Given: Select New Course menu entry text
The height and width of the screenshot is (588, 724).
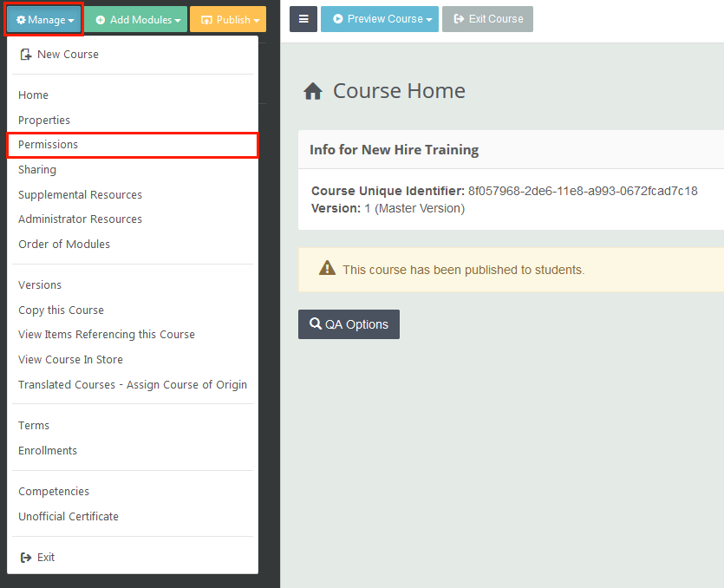Looking at the screenshot, I should coord(68,55).
